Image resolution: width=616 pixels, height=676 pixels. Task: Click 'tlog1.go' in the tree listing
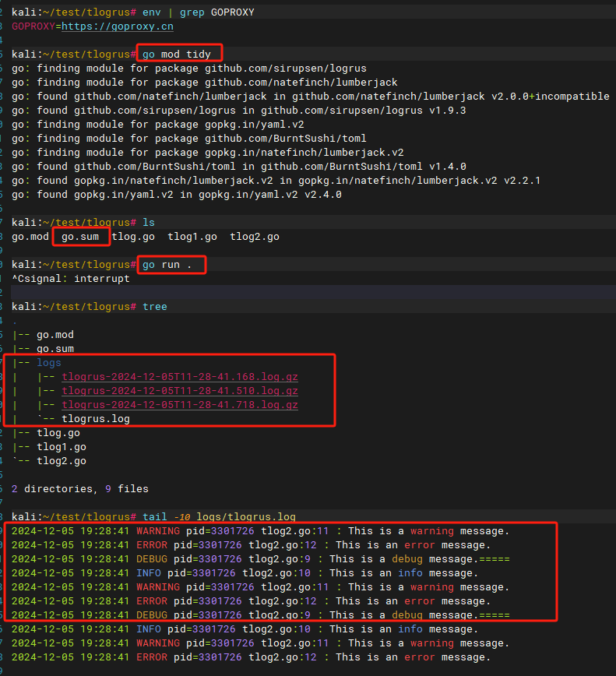(x=62, y=447)
